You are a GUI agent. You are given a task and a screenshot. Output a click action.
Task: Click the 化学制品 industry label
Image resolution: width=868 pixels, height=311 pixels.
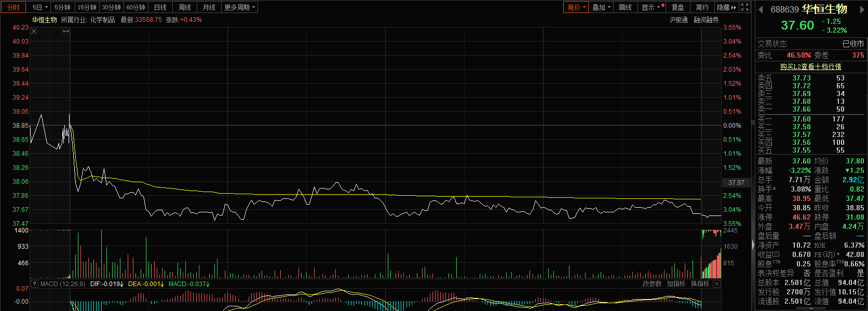pyautogui.click(x=103, y=20)
